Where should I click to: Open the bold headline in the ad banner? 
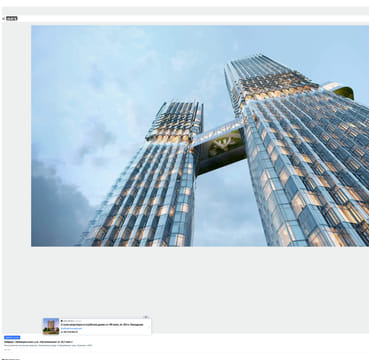tap(102, 324)
